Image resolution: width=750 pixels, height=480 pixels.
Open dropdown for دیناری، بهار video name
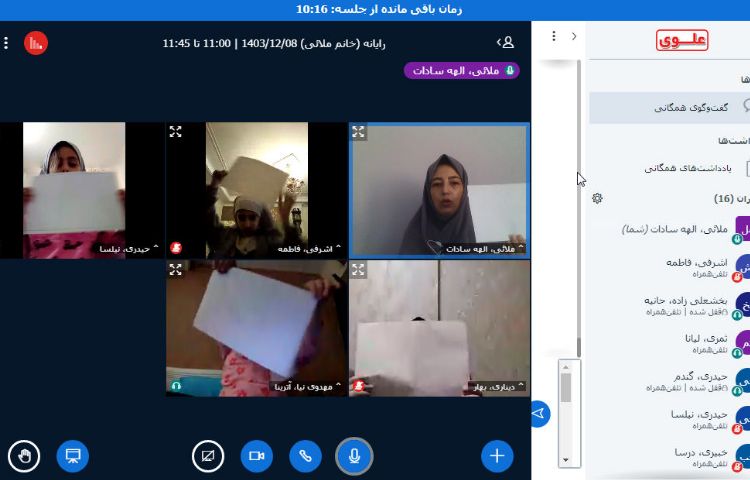(x=499, y=386)
